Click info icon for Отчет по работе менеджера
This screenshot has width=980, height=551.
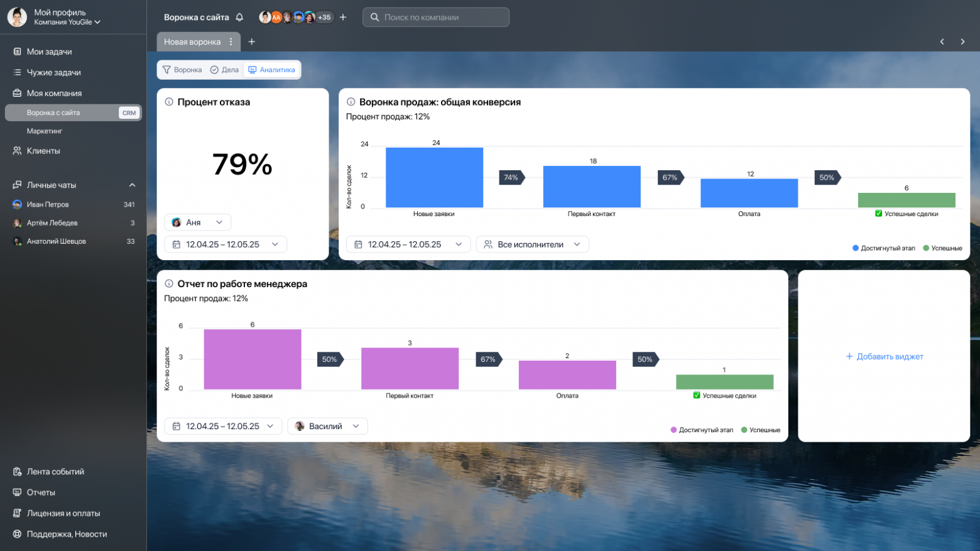pos(169,284)
